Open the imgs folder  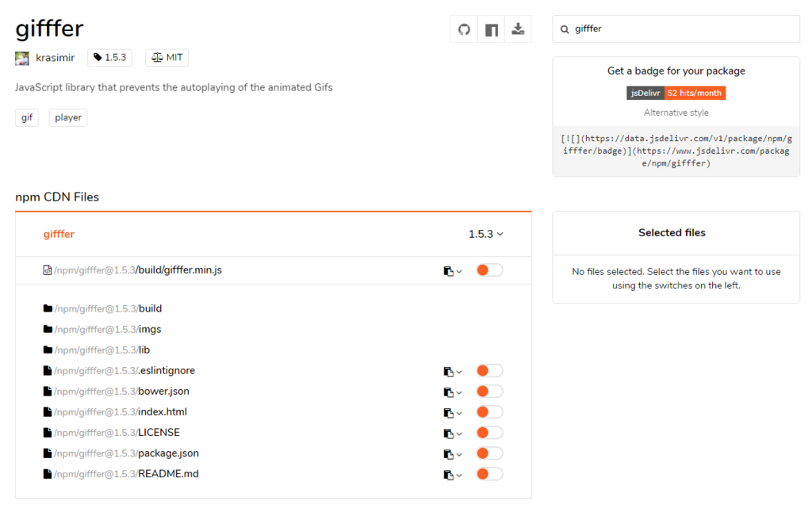tap(107, 330)
